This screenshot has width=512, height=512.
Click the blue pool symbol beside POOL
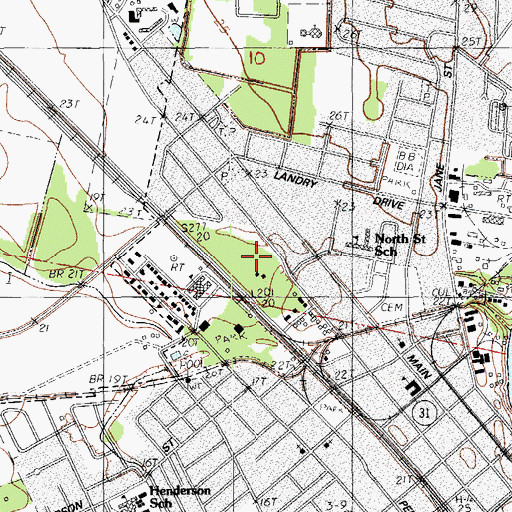coord(176,356)
